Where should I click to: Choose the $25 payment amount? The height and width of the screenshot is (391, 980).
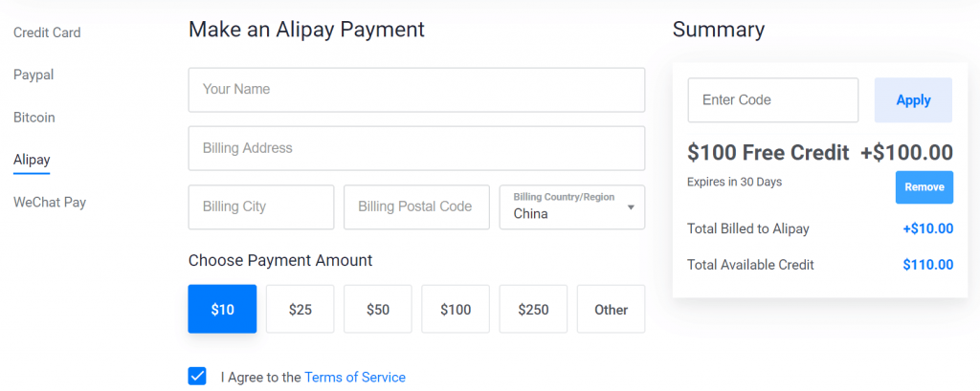pyautogui.click(x=301, y=309)
